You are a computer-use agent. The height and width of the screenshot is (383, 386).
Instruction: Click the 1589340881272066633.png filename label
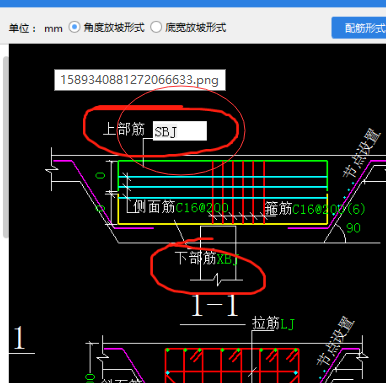[140, 80]
